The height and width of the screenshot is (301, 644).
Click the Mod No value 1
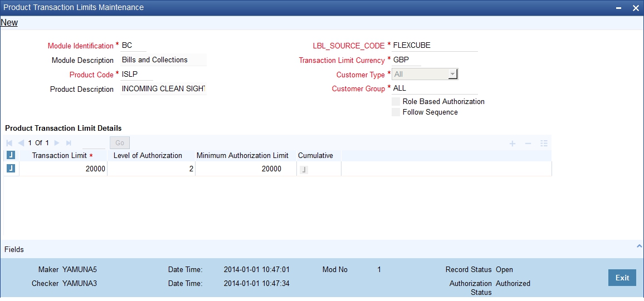point(379,269)
